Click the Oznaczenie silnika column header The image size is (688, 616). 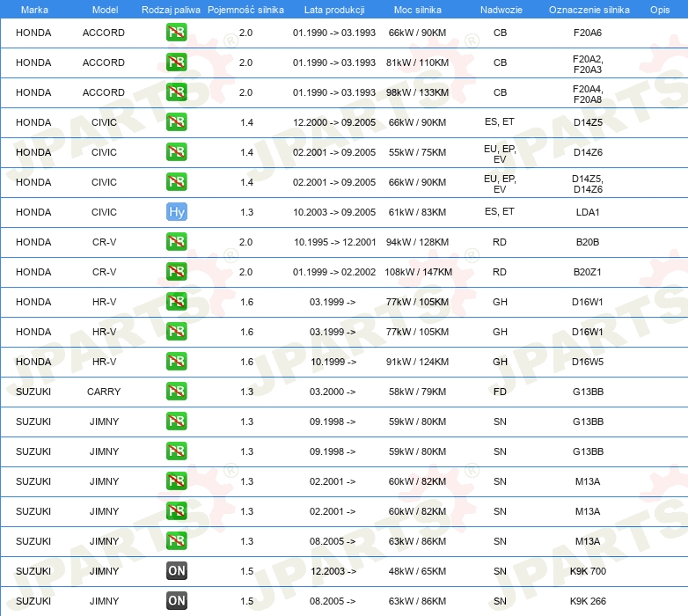point(589,10)
